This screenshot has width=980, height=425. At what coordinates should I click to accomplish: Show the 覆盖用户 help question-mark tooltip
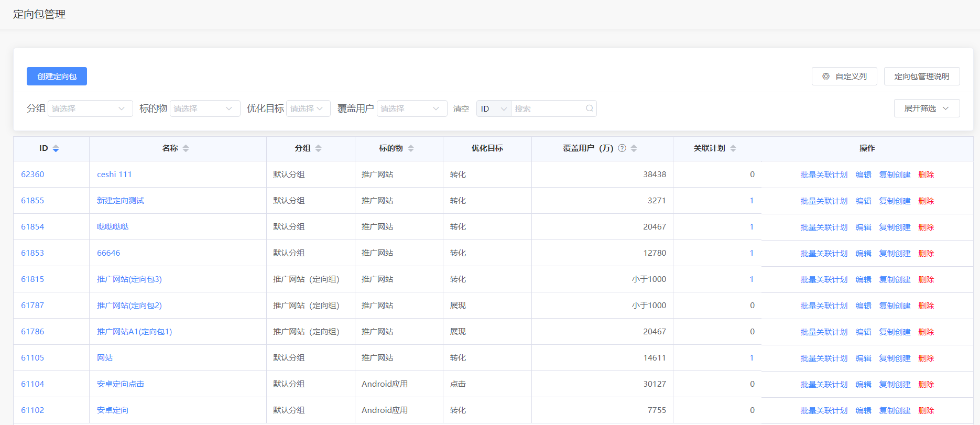622,148
